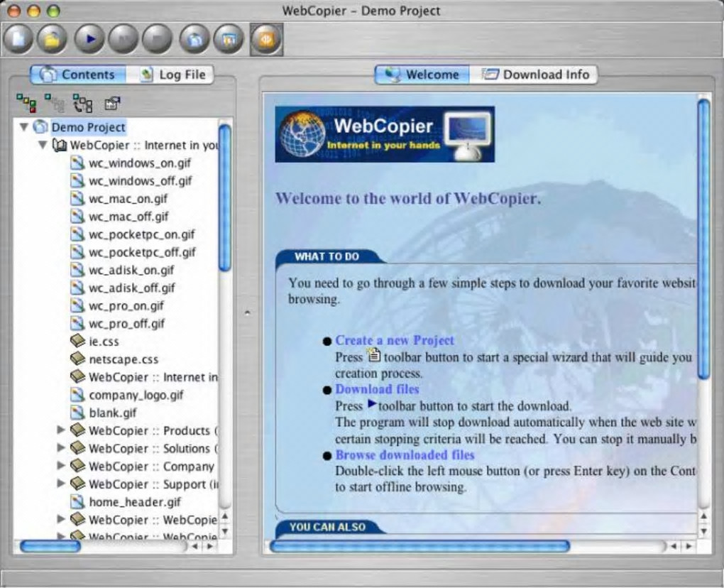Follow the Browse downloaded files link
The image size is (724, 588).
pyautogui.click(x=405, y=455)
